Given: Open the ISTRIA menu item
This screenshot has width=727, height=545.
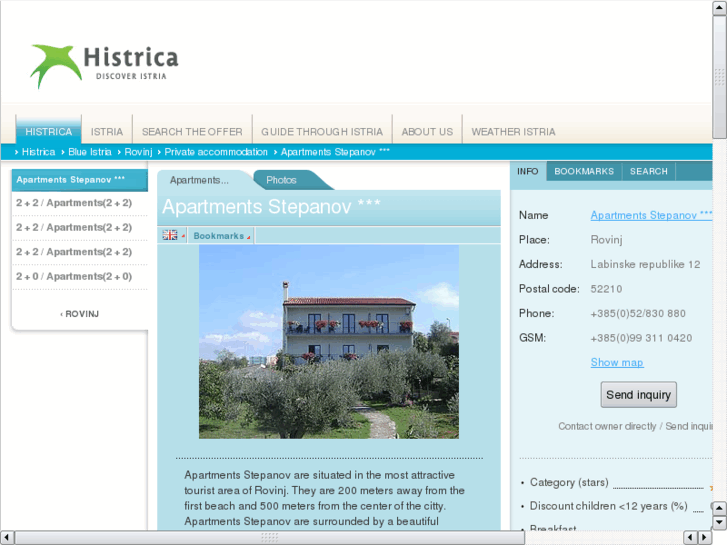Looking at the screenshot, I should click(107, 132).
